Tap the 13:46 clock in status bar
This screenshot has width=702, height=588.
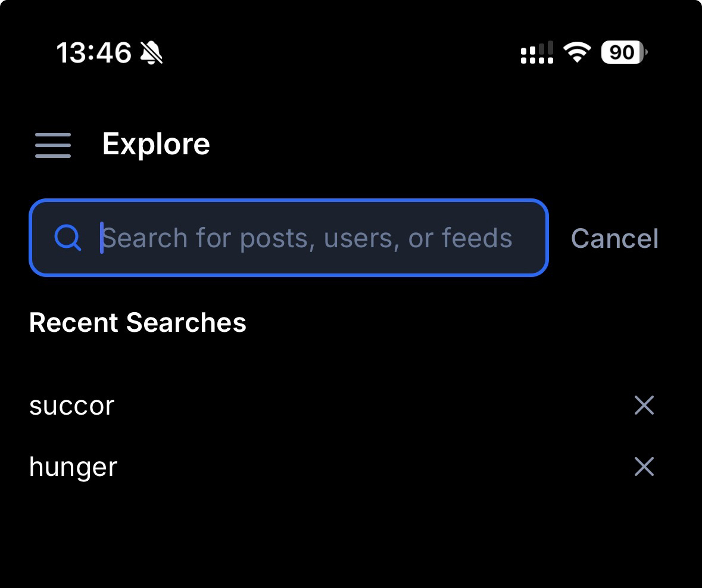point(93,53)
